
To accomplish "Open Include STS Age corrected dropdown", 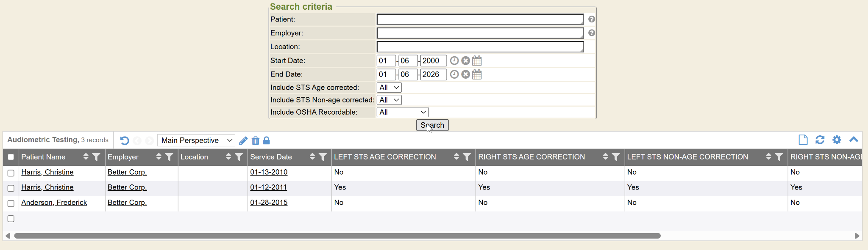I will 389,88.
